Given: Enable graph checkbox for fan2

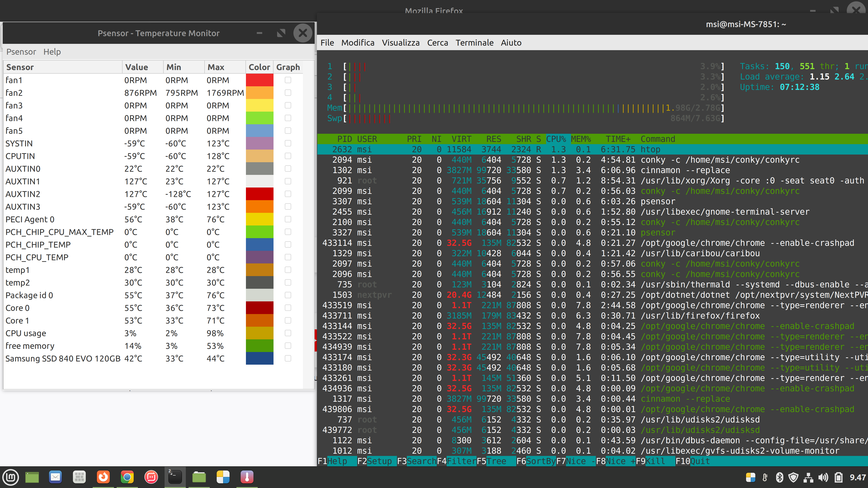Looking at the screenshot, I should [288, 93].
